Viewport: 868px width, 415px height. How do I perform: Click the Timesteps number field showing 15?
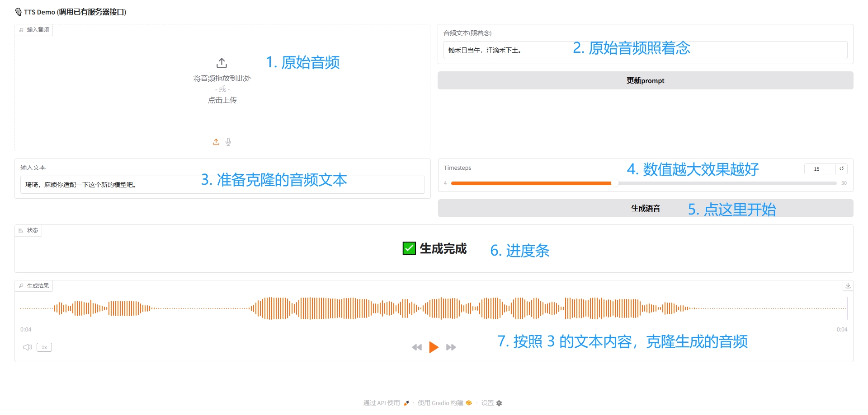(819, 169)
